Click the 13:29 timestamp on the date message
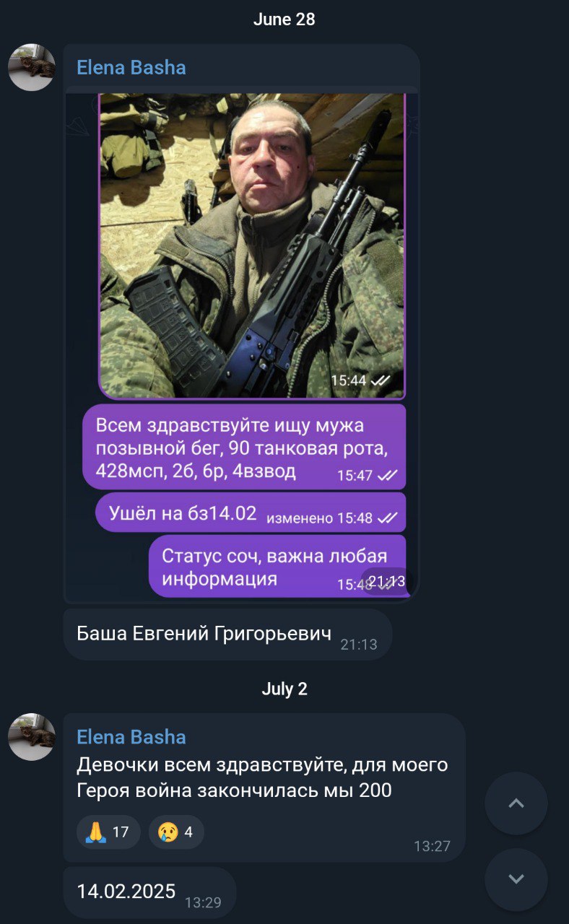The width and height of the screenshot is (569, 924). (203, 902)
